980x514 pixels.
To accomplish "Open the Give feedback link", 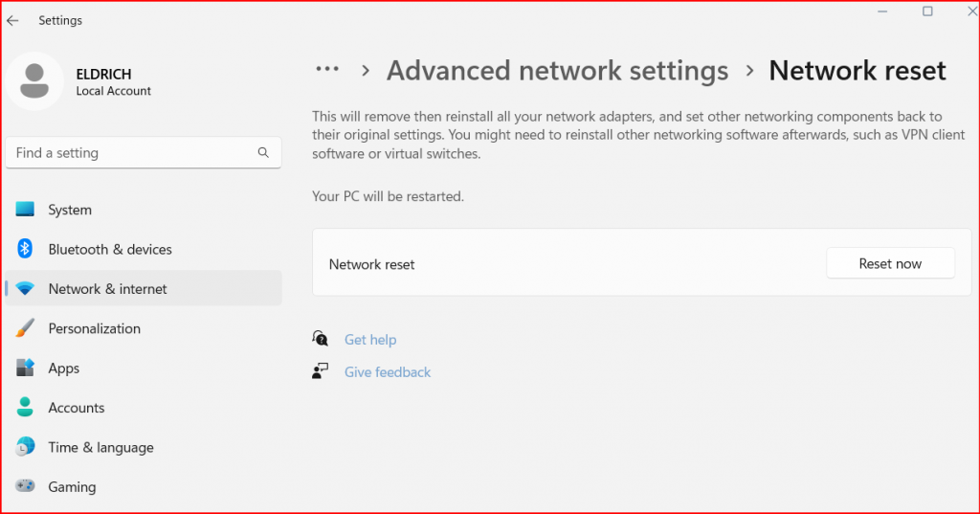I will pyautogui.click(x=388, y=372).
